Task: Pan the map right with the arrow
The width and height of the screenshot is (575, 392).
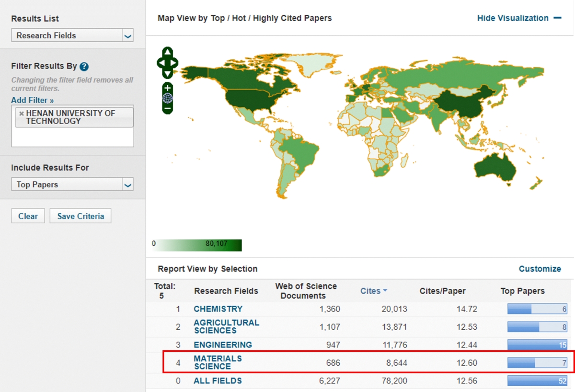Action: [x=174, y=63]
